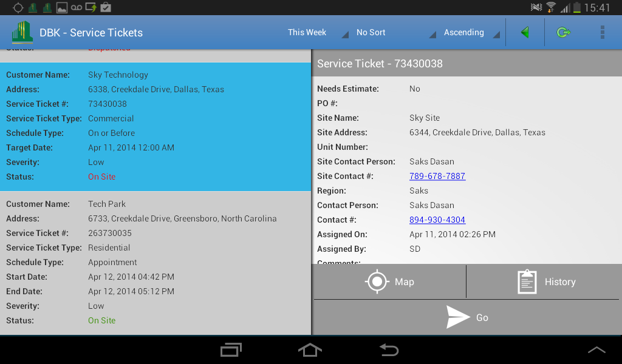Open the Ascending order dropdown
This screenshot has width=622, height=364.
click(x=471, y=33)
